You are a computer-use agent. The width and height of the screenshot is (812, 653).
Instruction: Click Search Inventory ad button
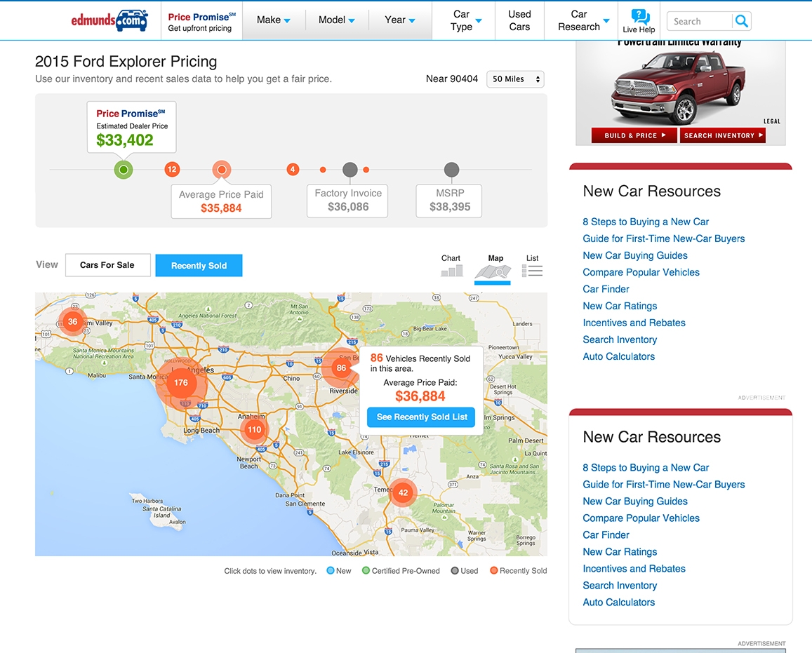click(722, 135)
